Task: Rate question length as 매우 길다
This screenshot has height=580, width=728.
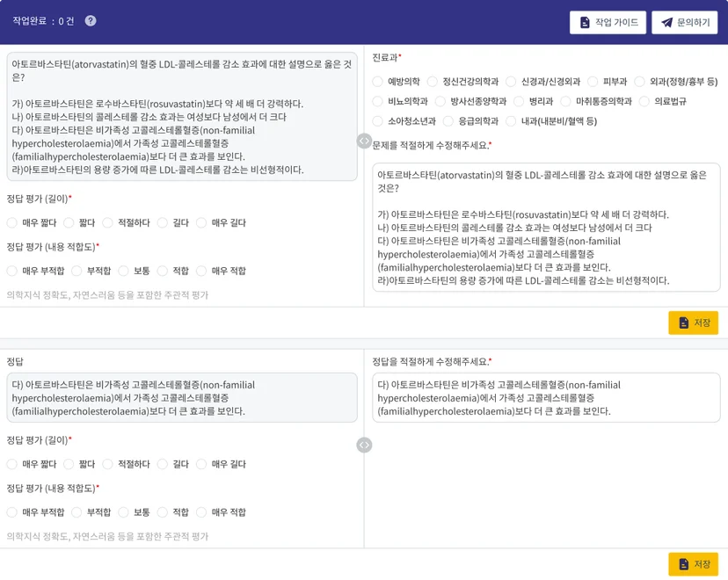Action: pos(201,222)
